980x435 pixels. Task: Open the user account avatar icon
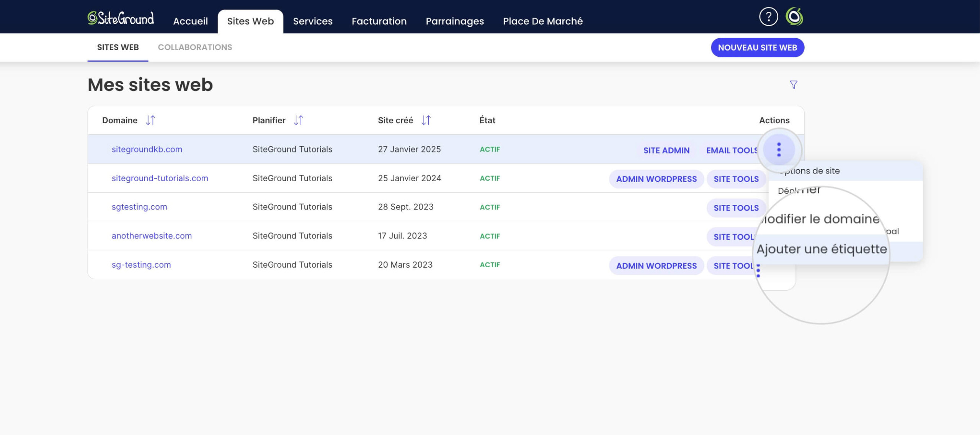tap(794, 16)
